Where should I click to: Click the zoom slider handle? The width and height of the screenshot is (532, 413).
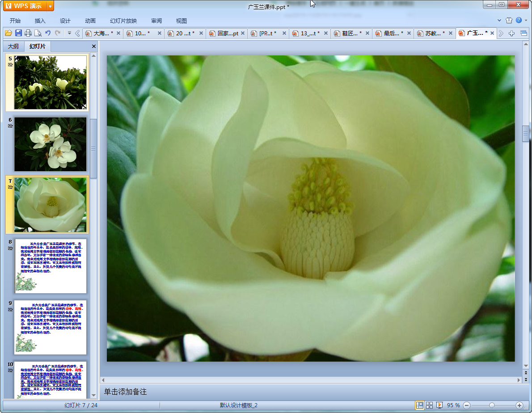492,405
